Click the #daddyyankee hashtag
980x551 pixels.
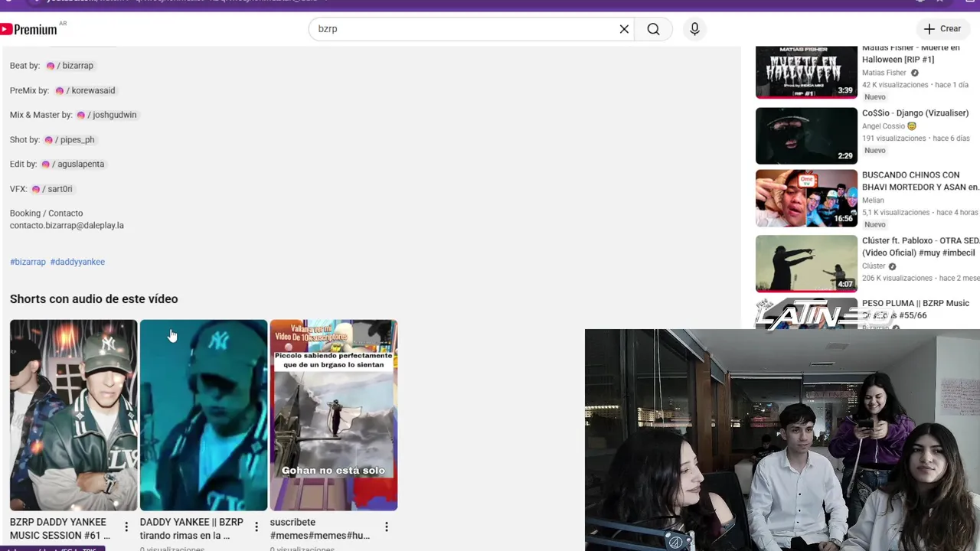coord(77,262)
